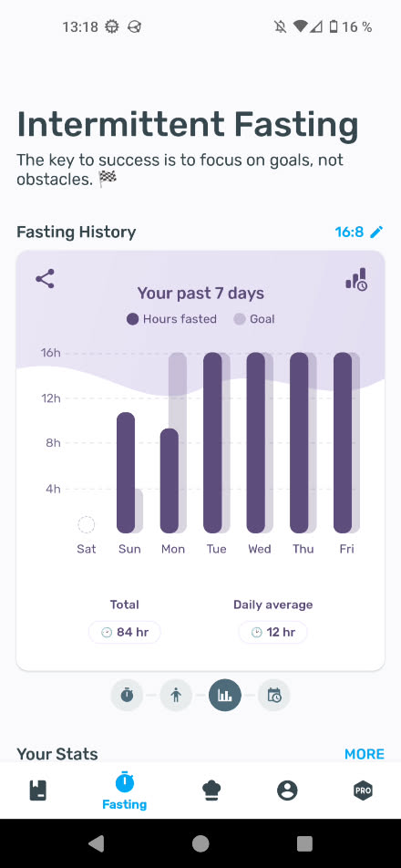The image size is (401, 868).
Task: Tap MORE next to Your Stats
Action: point(364,754)
